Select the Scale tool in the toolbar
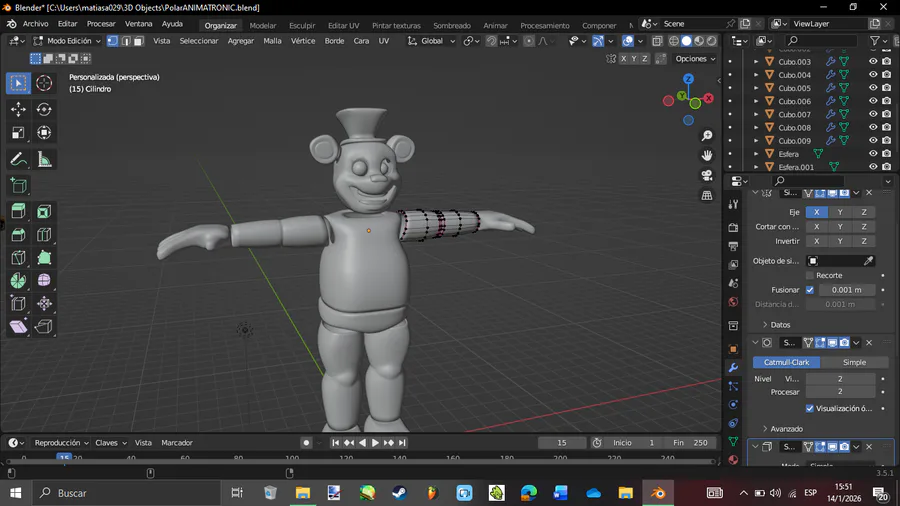This screenshot has height=506, width=900. [x=18, y=133]
